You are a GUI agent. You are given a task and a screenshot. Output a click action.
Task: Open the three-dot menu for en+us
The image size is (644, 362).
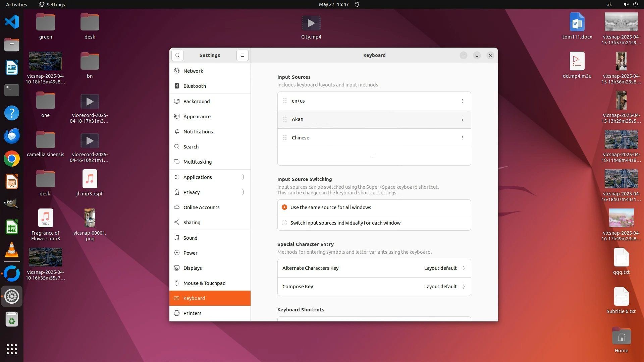point(462,101)
